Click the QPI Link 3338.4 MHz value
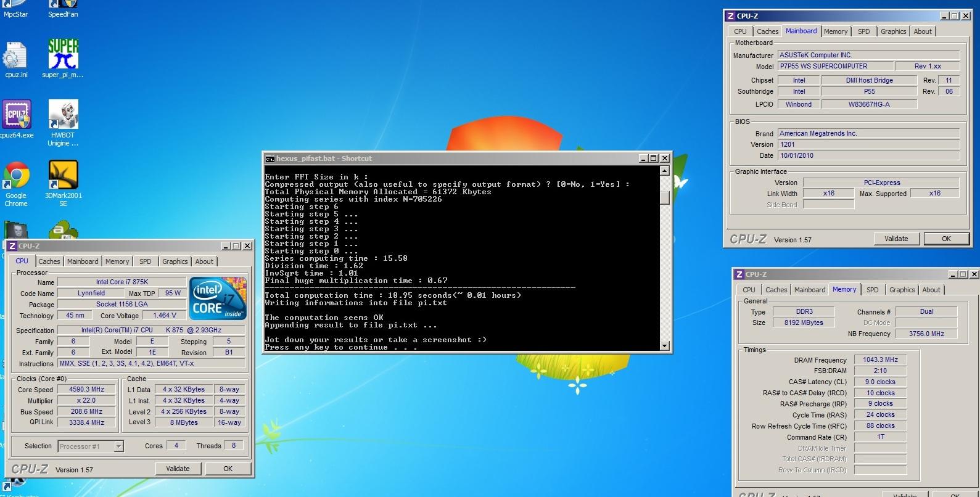980x497 pixels. click(x=87, y=423)
